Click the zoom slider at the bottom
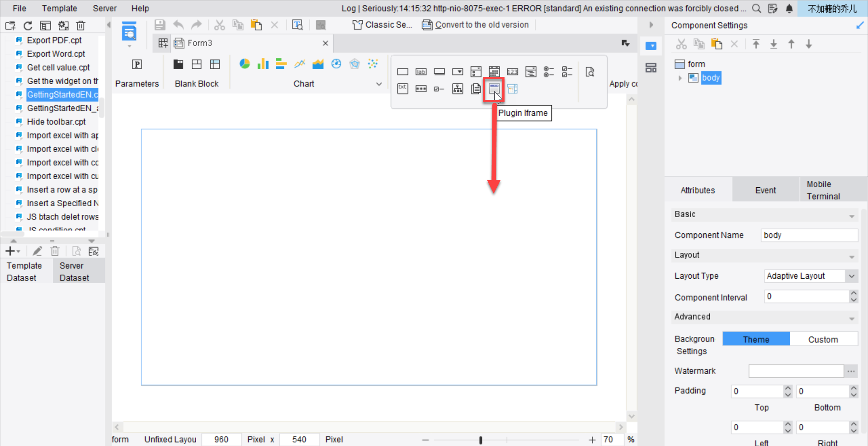 (480, 439)
